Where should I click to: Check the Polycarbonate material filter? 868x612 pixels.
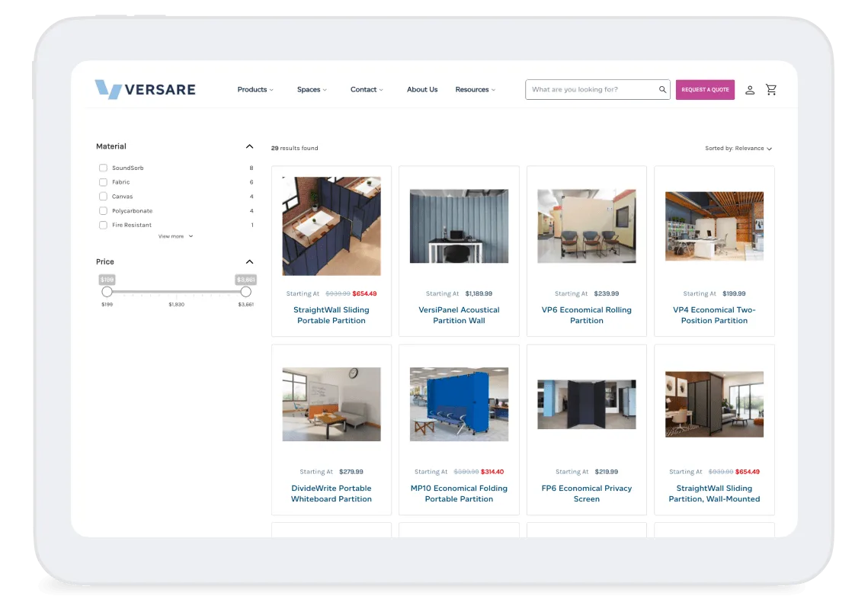(x=103, y=211)
